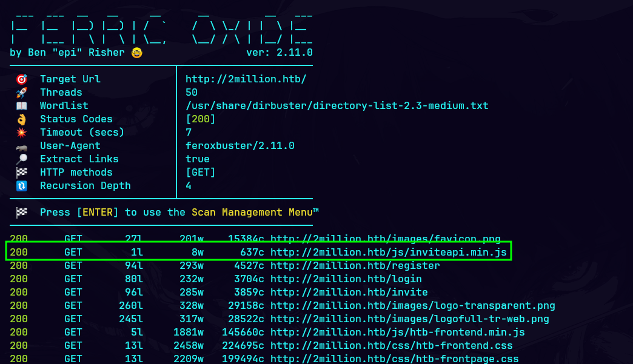This screenshot has width=633, height=364.
Task: Click the explosion icon next to Timeout
Action: pos(21,133)
